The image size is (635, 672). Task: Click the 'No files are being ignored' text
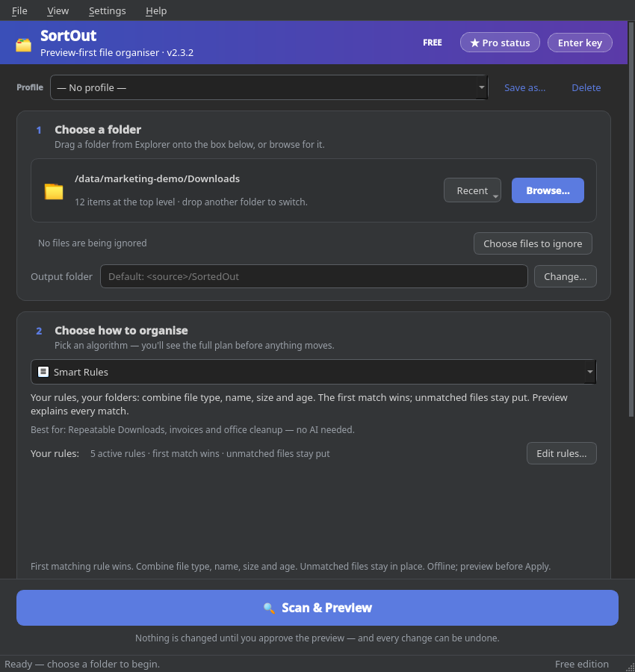tap(92, 243)
